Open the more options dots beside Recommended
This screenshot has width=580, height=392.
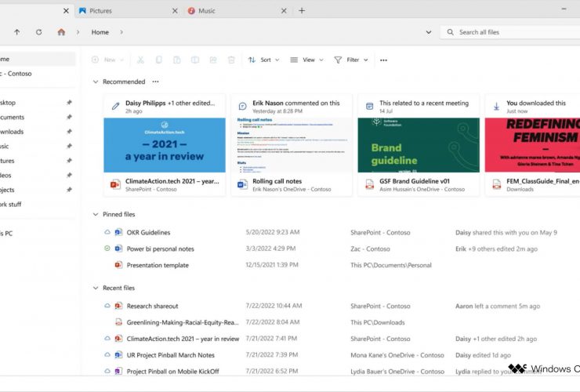pos(155,82)
